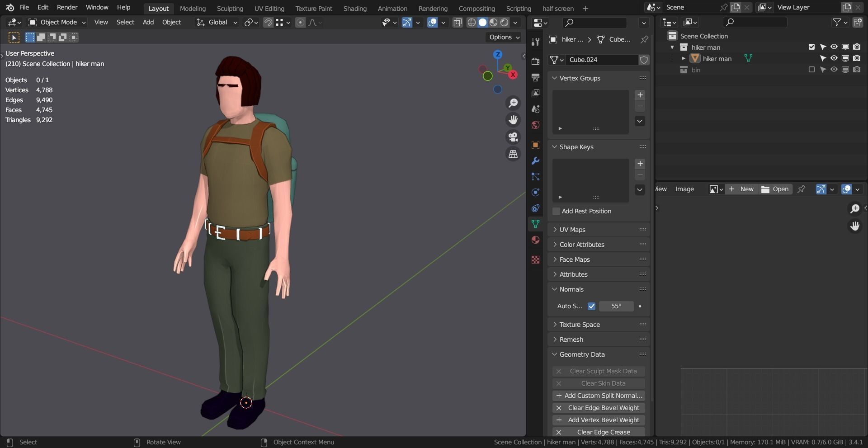Viewport: 868px width, 448px height.
Task: Select rendered viewport shading
Action: click(x=504, y=22)
